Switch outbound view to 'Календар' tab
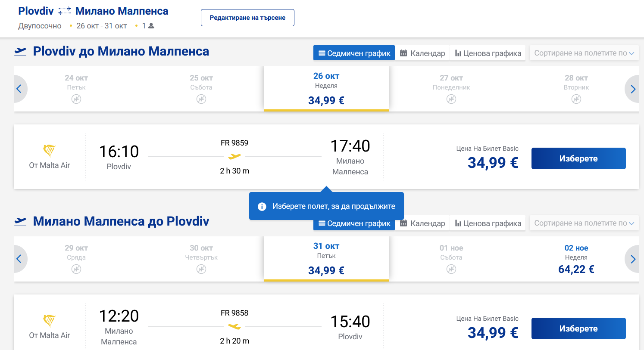 click(x=422, y=53)
